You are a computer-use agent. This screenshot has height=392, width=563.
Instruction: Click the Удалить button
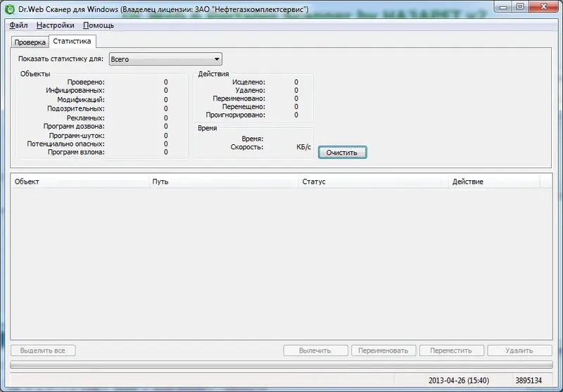[519, 350]
